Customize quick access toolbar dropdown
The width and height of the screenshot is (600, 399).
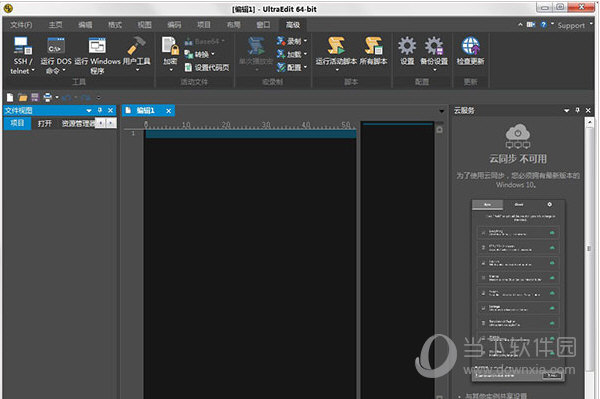(98, 98)
